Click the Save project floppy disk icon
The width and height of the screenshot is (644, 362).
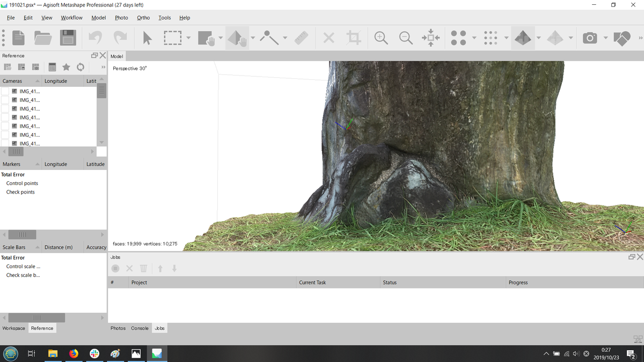pyautogui.click(x=68, y=38)
